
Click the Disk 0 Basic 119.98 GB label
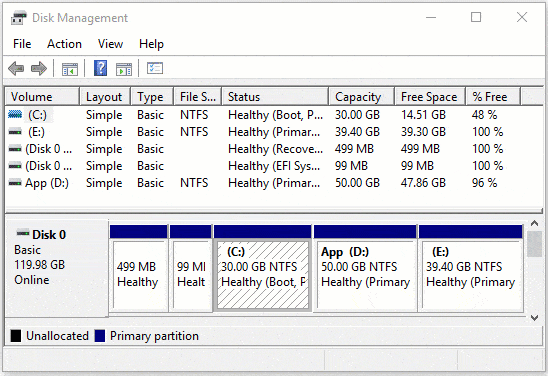coord(56,268)
